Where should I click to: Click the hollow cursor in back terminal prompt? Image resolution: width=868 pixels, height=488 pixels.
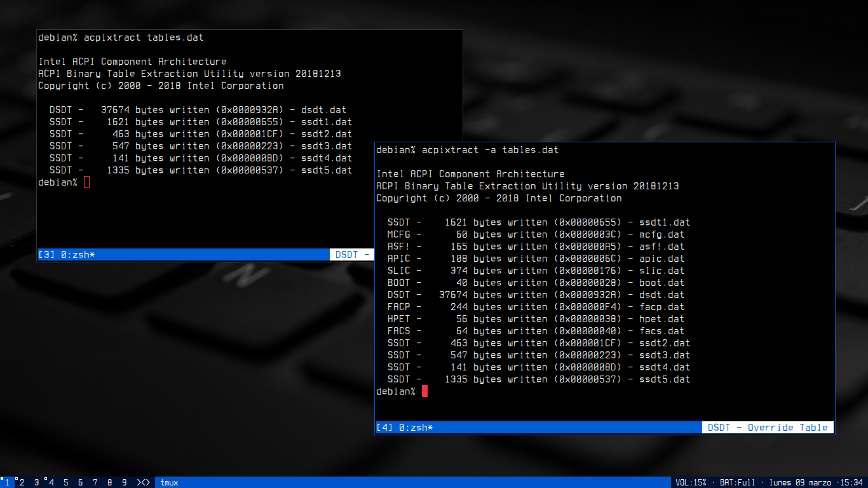tap(87, 182)
